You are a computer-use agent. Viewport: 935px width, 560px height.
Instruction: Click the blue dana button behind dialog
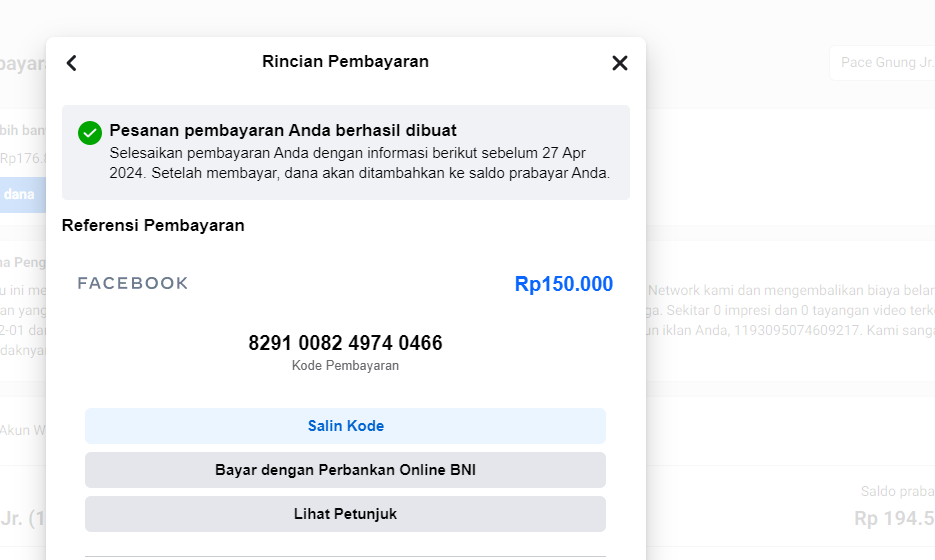22,194
